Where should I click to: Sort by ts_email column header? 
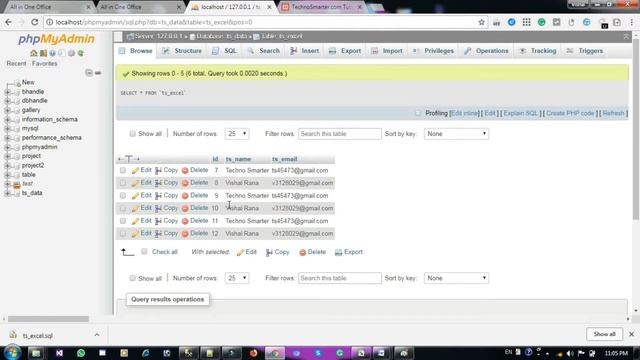click(x=284, y=159)
